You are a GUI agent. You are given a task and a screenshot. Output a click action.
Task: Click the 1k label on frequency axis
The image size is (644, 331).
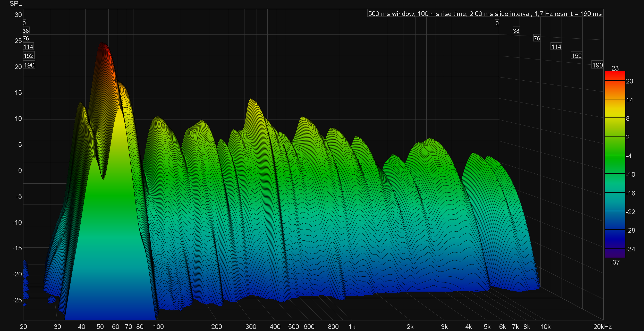coord(352,327)
